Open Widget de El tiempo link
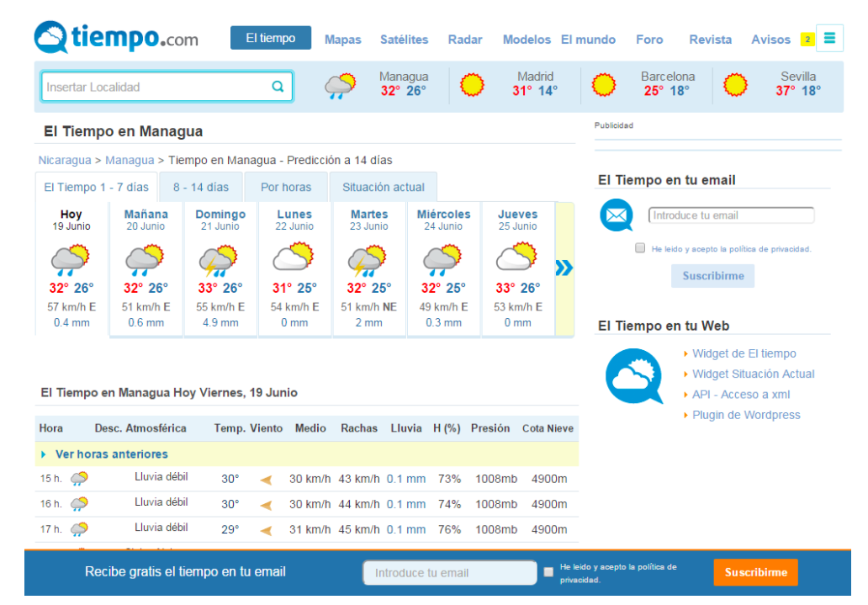Viewport: 868px width, 605px height. pos(744,354)
